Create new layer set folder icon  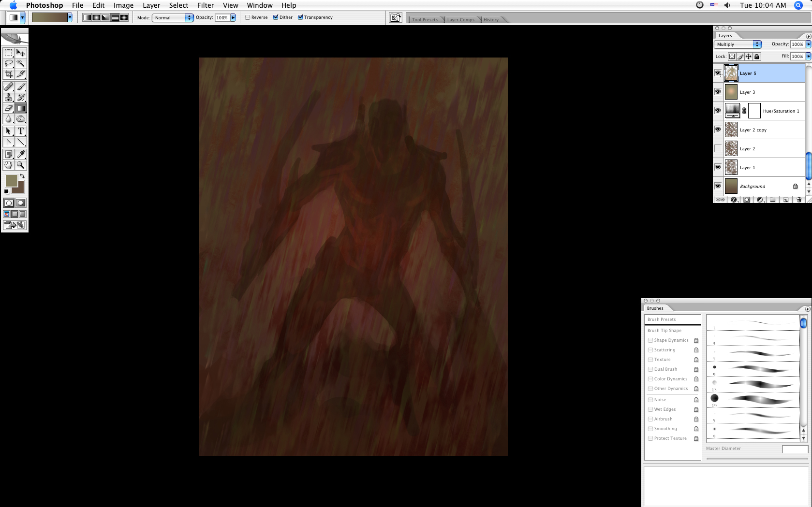[x=772, y=199]
